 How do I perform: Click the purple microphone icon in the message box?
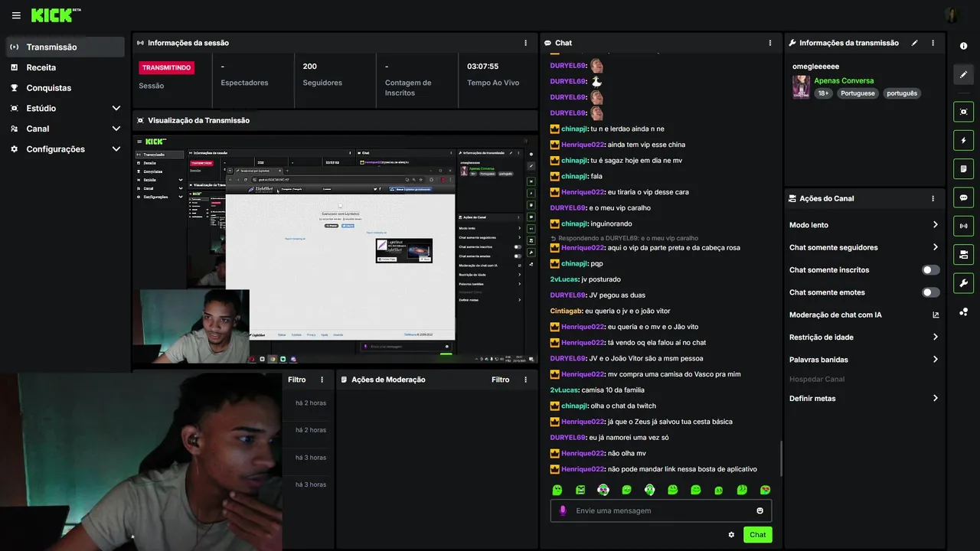(563, 510)
